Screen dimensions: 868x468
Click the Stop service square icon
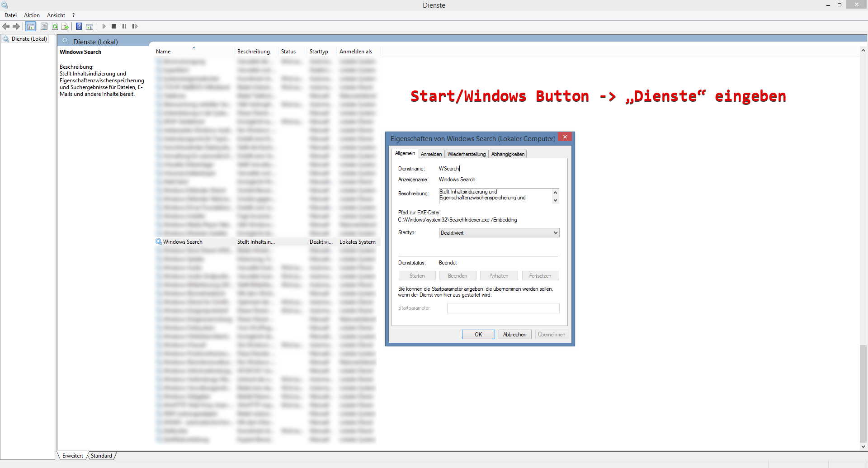tap(114, 26)
